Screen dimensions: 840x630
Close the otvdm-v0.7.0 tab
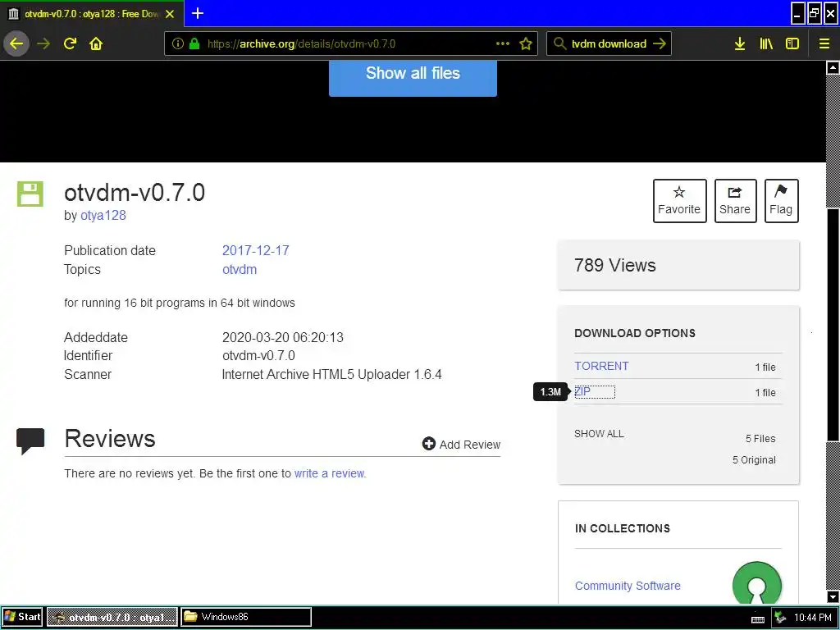click(170, 14)
